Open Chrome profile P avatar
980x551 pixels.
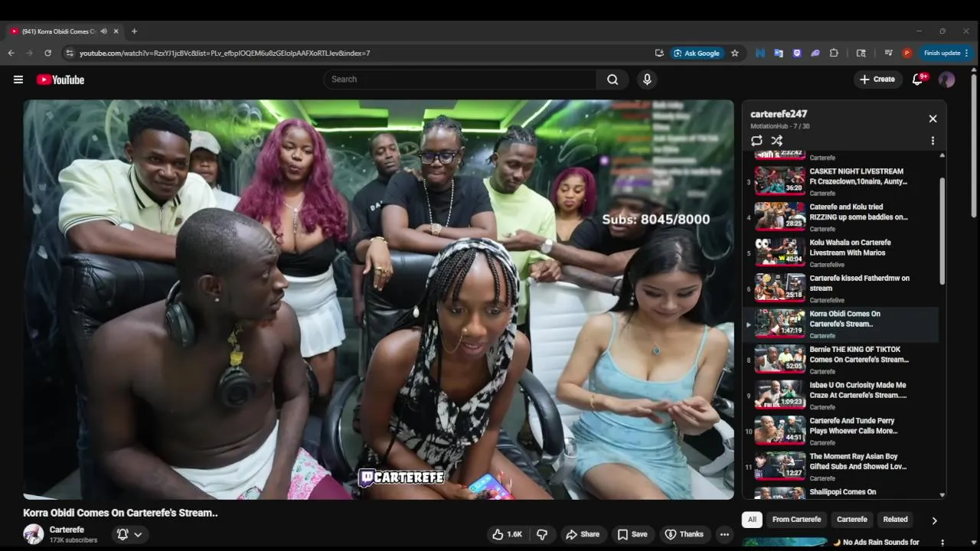pyautogui.click(x=907, y=53)
